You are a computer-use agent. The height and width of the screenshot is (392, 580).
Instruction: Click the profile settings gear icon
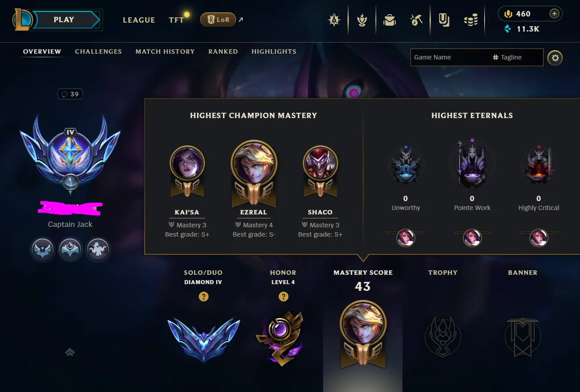tap(555, 58)
